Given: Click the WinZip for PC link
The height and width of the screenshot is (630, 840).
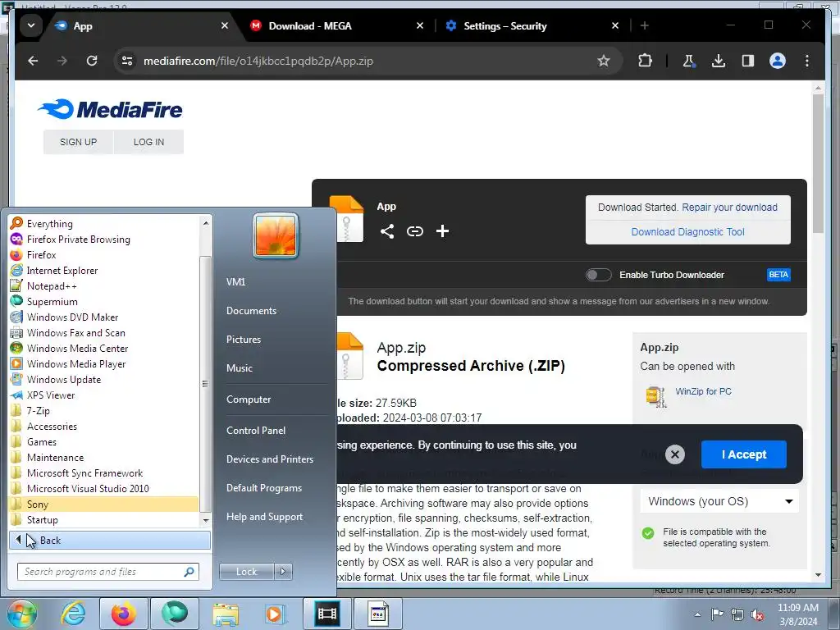Looking at the screenshot, I should coord(703,391).
